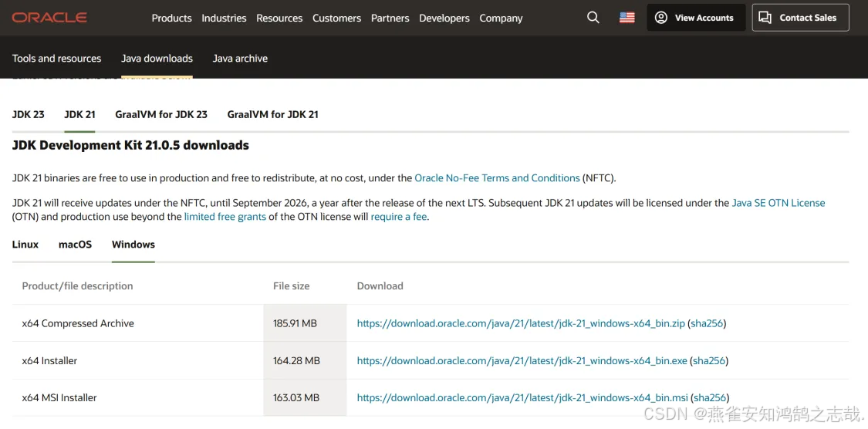The height and width of the screenshot is (429, 868).
Task: Select the JDK 21 tab
Action: pyautogui.click(x=79, y=115)
